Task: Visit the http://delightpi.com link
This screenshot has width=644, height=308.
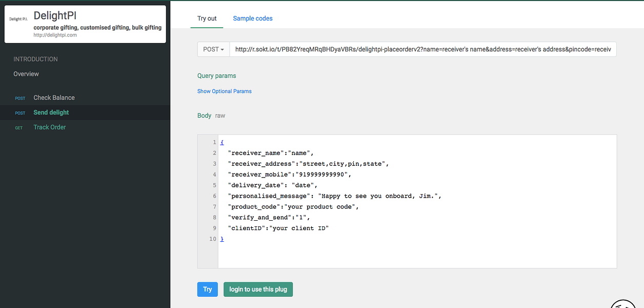Action: pyautogui.click(x=55, y=35)
